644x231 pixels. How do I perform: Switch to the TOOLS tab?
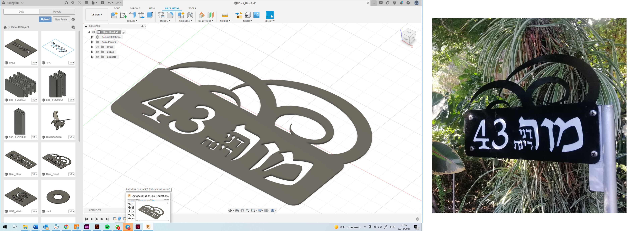(x=192, y=9)
